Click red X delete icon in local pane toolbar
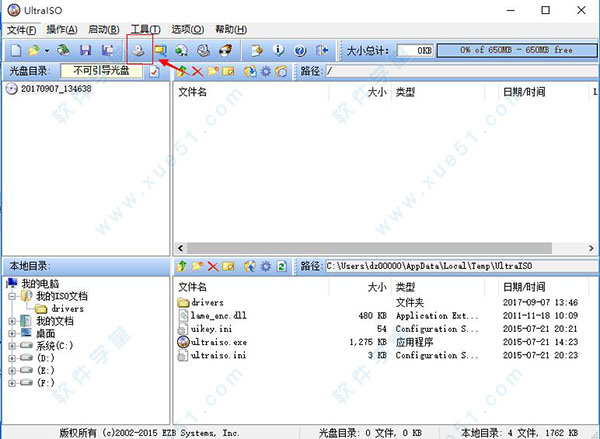 pos(213,267)
